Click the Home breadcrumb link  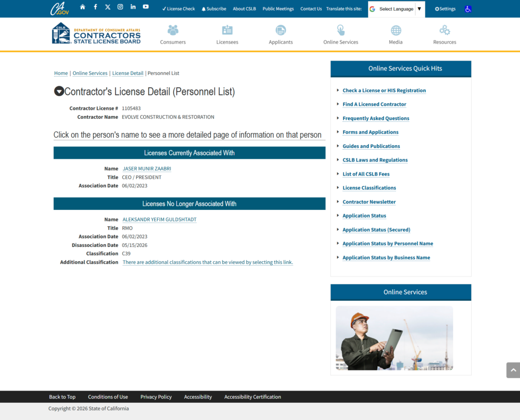click(x=61, y=73)
